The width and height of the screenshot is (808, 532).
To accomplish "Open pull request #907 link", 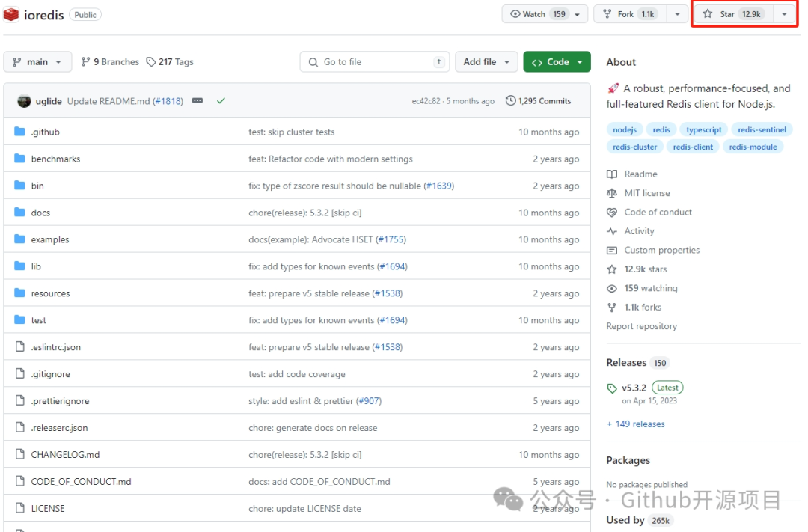I will 369,400.
